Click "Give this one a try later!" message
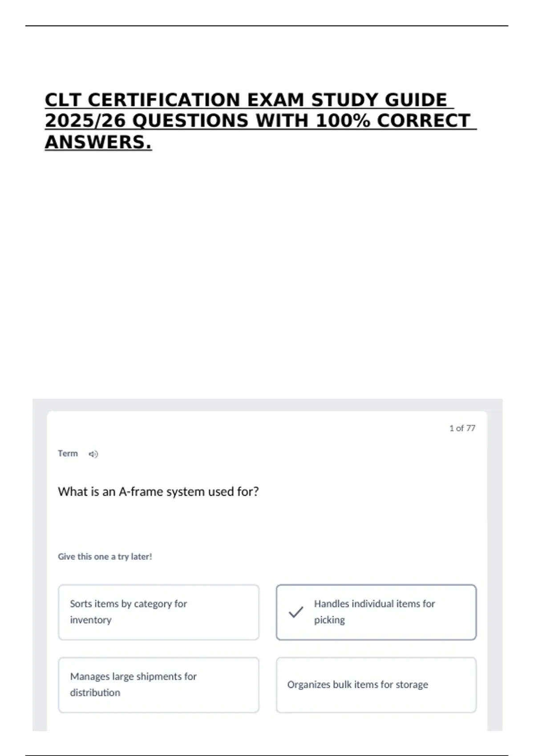This screenshot has height=756, width=534. [105, 557]
